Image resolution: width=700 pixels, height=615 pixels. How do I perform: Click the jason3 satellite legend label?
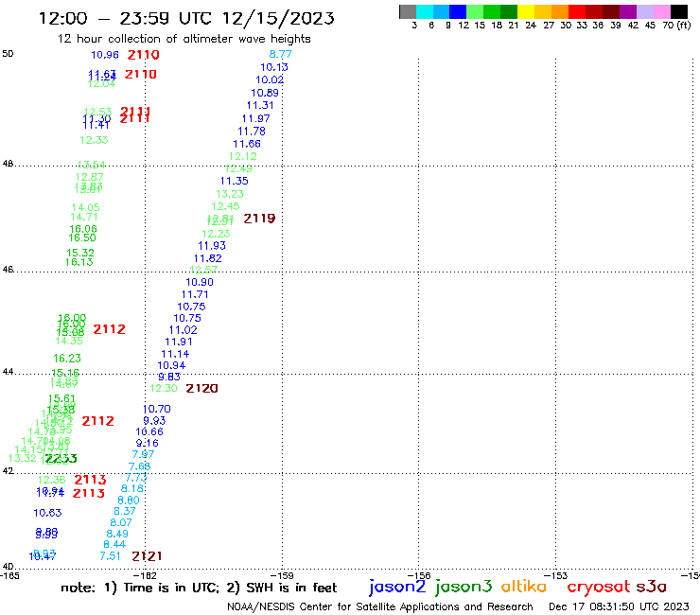pyautogui.click(x=464, y=587)
